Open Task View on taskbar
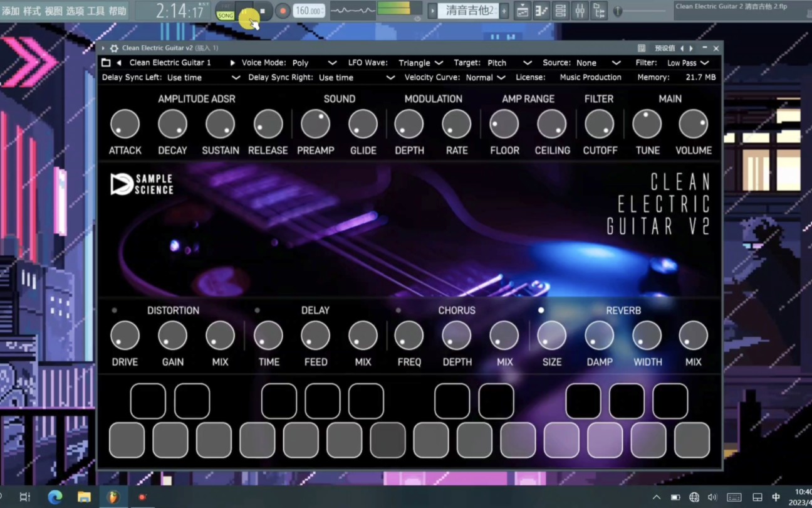The image size is (812, 508). point(24,497)
